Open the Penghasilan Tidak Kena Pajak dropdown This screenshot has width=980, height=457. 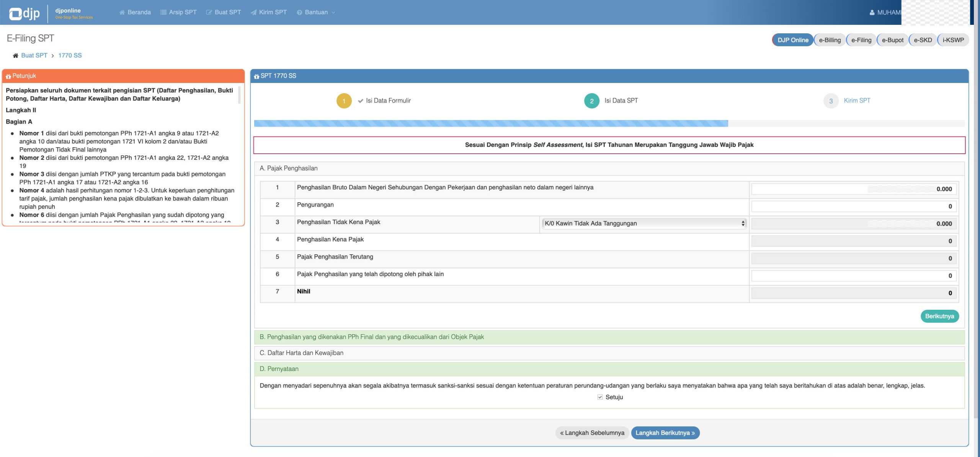coord(644,223)
